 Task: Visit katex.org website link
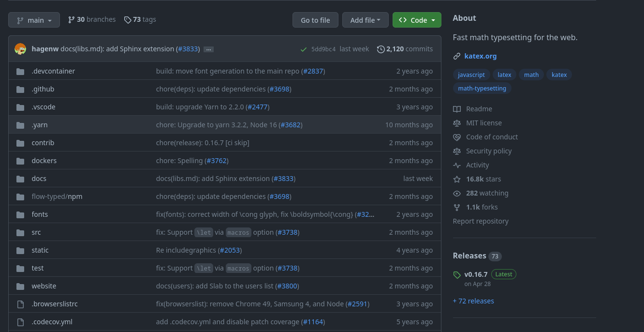coord(481,56)
